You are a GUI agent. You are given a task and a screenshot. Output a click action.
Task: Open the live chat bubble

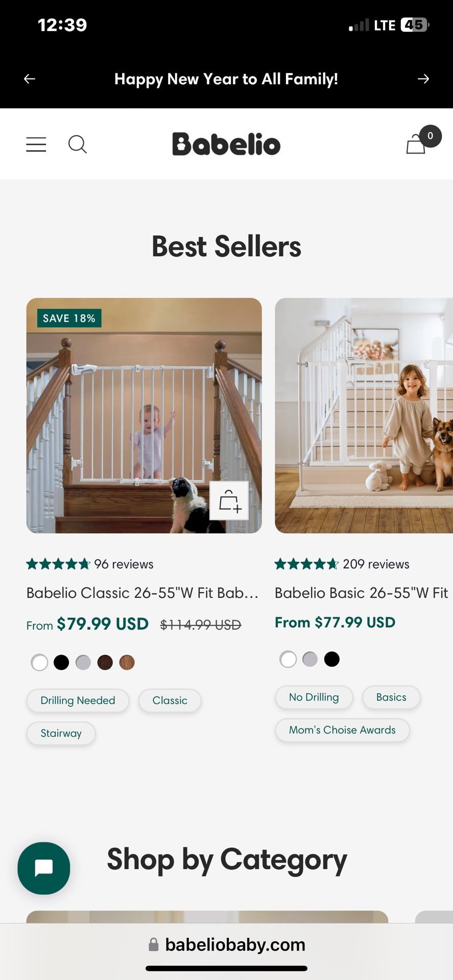44,868
